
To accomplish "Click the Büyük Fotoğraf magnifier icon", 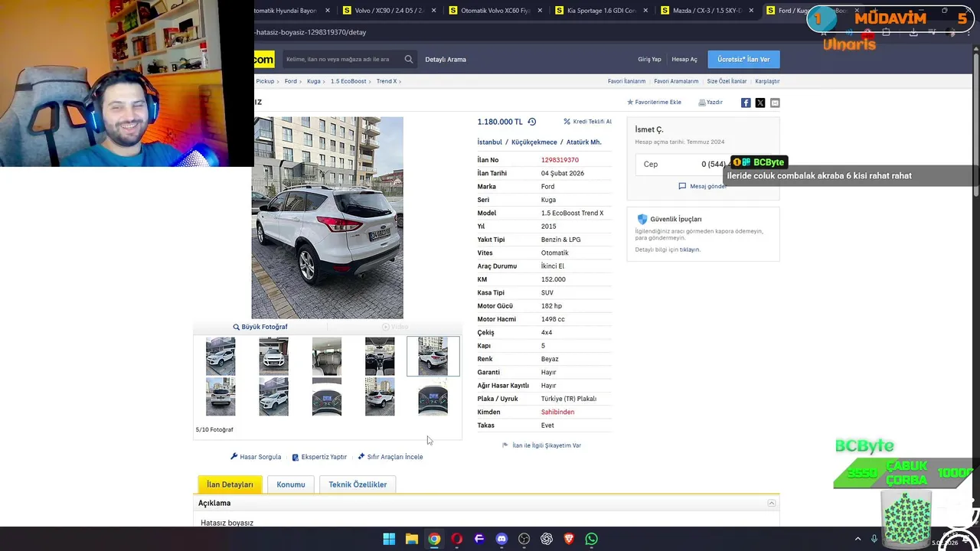I will [x=237, y=327].
